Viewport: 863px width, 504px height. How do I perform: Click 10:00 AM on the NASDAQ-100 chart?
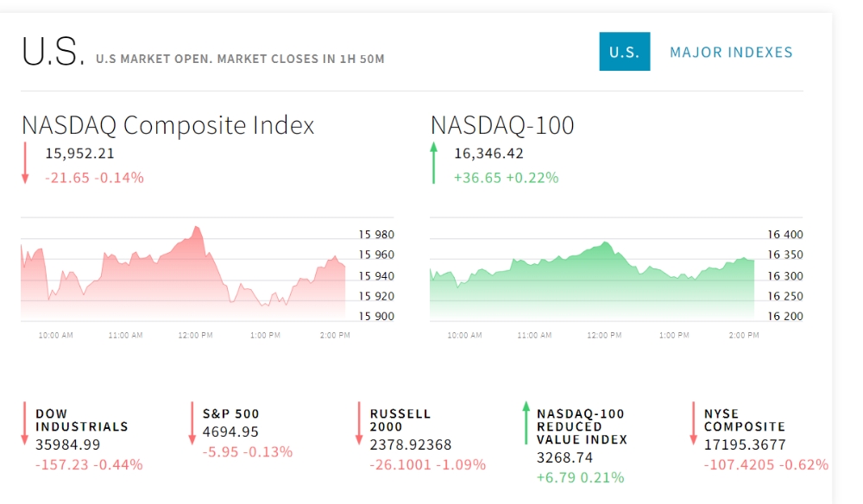pos(464,335)
